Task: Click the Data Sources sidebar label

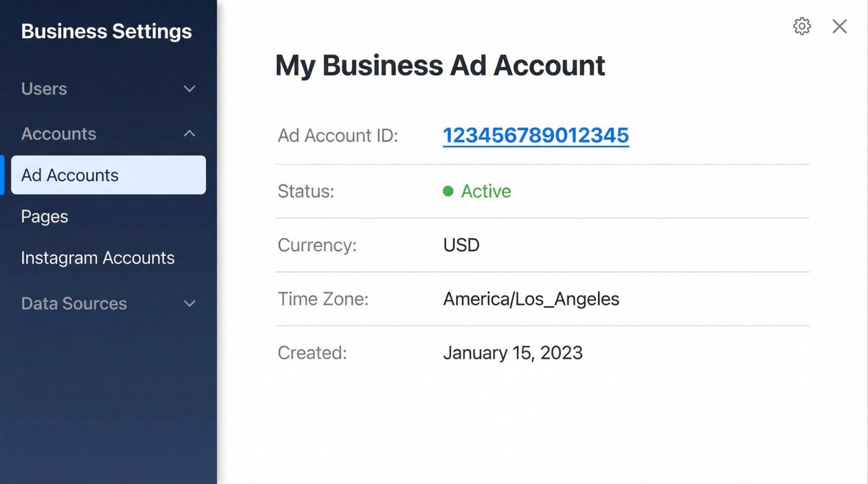Action: (74, 304)
